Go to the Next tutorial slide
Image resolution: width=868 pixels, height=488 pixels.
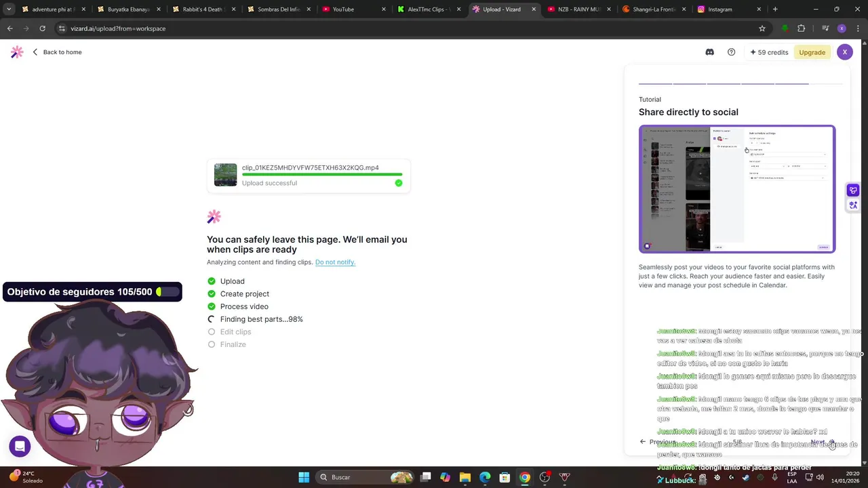click(823, 442)
